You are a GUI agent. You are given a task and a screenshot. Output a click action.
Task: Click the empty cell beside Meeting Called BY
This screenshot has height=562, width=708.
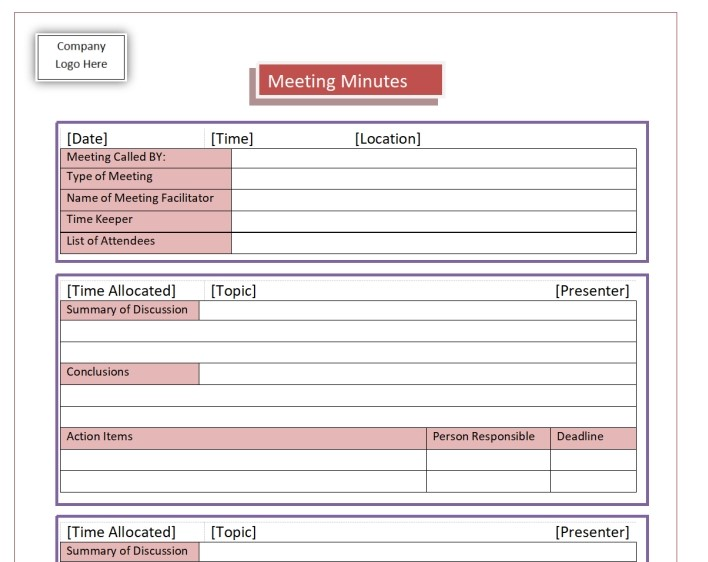(433, 158)
